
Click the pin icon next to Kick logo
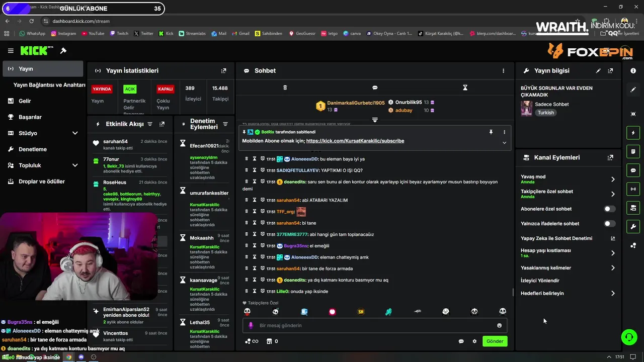(63, 51)
